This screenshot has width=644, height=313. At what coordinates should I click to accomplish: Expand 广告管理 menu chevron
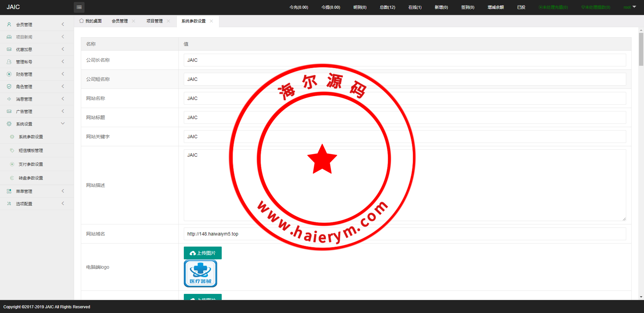click(63, 111)
